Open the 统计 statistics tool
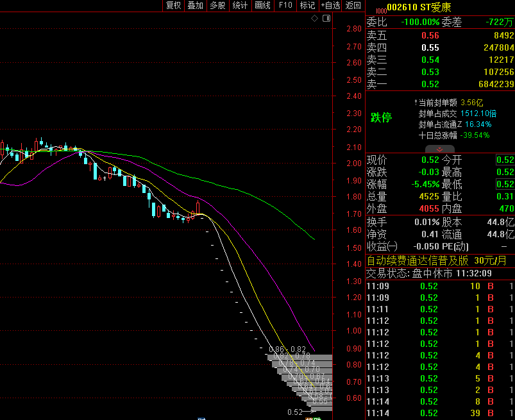 (240, 6)
